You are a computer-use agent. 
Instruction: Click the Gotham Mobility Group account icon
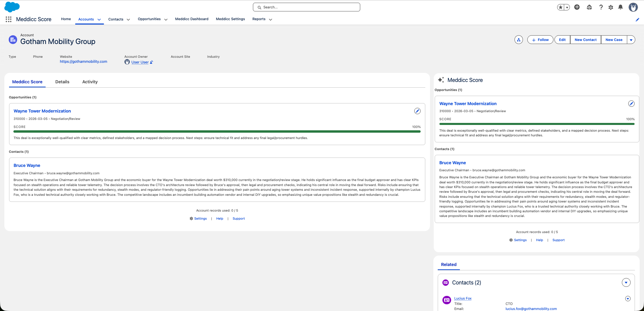coord(13,40)
